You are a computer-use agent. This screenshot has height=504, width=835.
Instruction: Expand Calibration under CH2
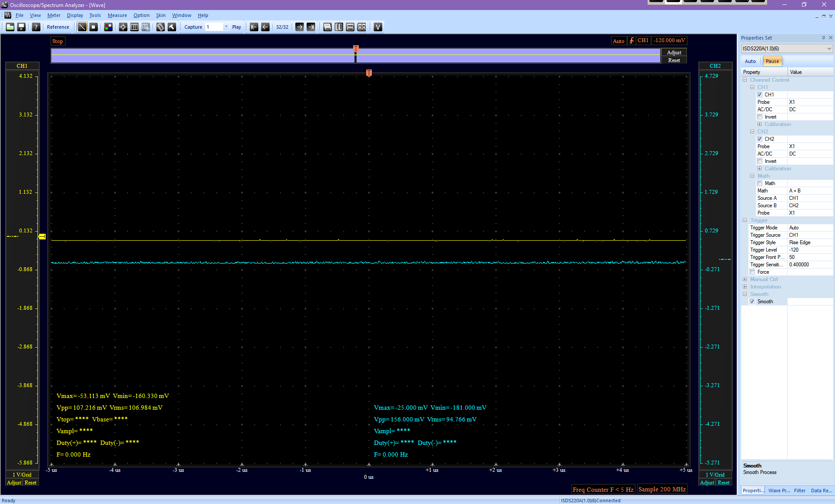point(760,169)
